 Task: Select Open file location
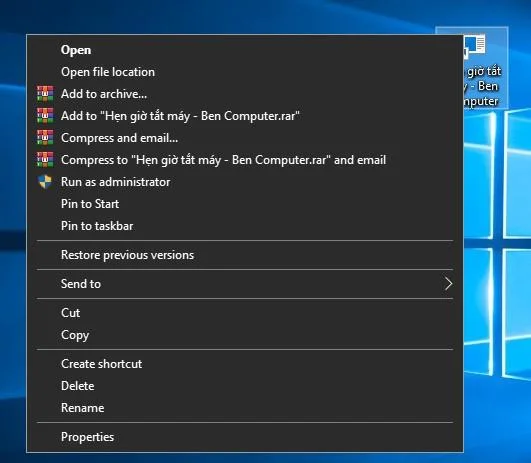pyautogui.click(x=245, y=72)
